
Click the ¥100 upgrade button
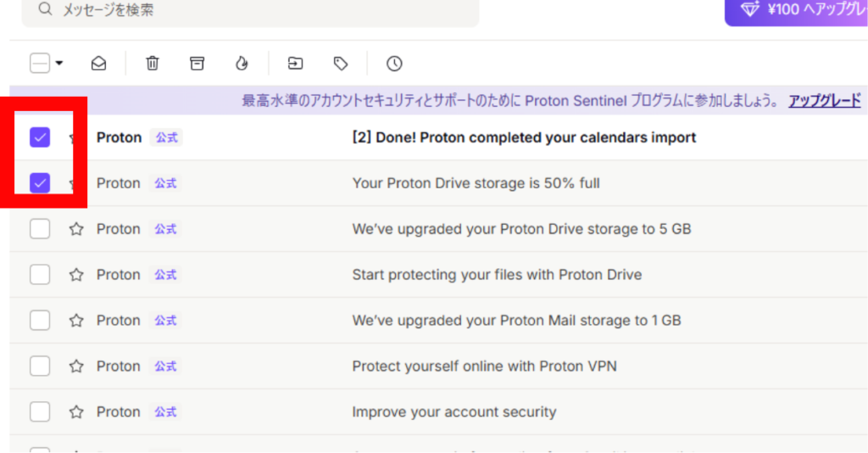pyautogui.click(x=797, y=10)
